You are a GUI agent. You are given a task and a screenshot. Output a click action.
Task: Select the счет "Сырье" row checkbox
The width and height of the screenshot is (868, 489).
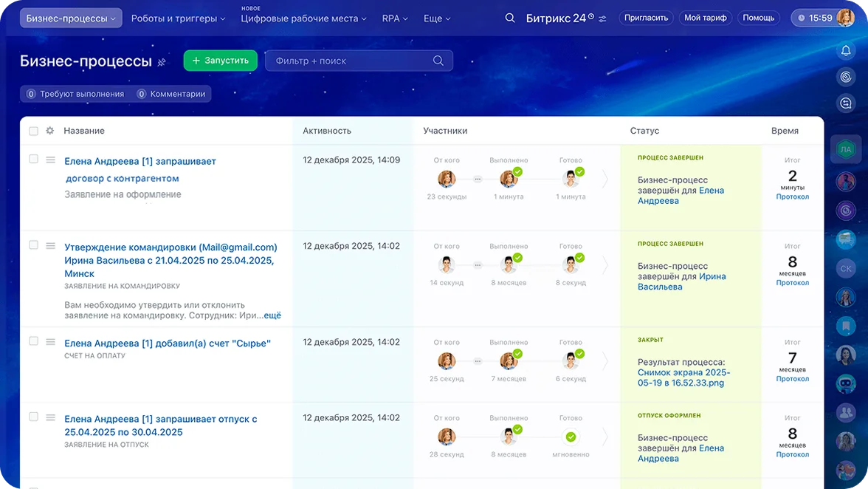pyautogui.click(x=33, y=341)
